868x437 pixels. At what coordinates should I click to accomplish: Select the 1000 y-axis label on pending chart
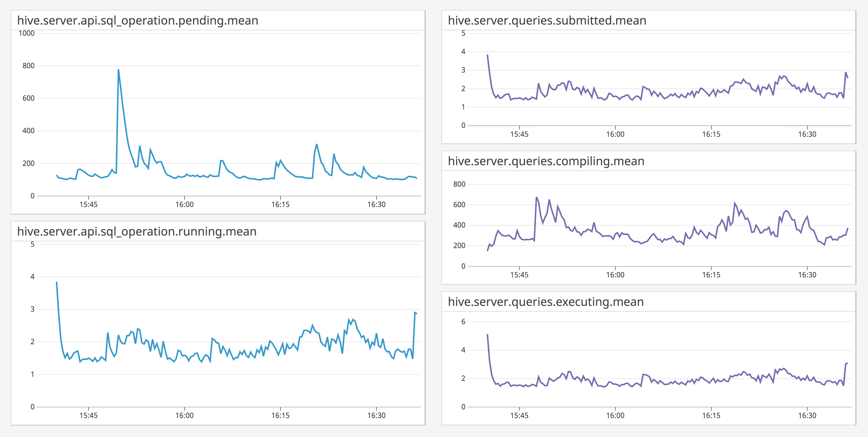[27, 33]
